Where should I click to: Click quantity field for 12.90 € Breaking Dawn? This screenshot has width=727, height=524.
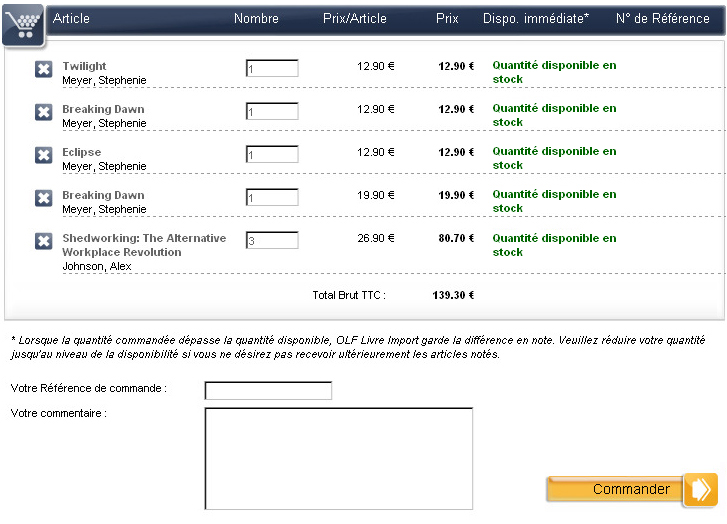tap(272, 111)
